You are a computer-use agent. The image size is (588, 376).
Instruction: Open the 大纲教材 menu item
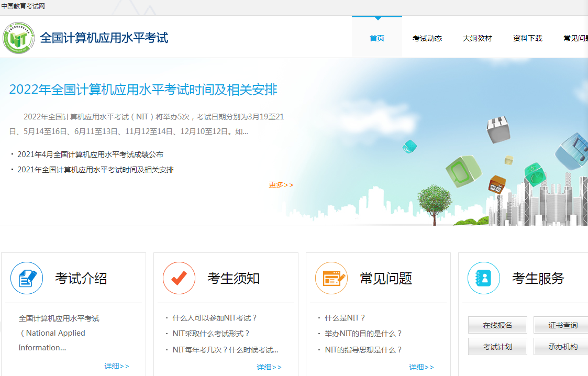[478, 38]
